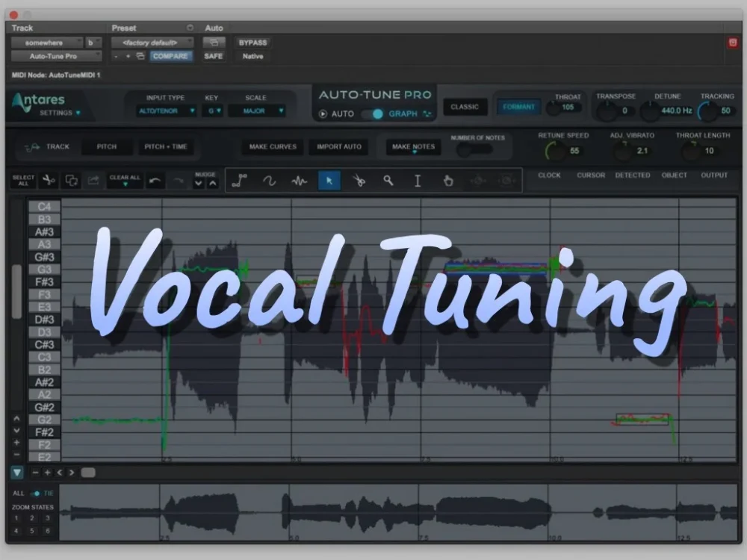Toggle the COMPARE button
The image size is (747, 560).
point(170,56)
